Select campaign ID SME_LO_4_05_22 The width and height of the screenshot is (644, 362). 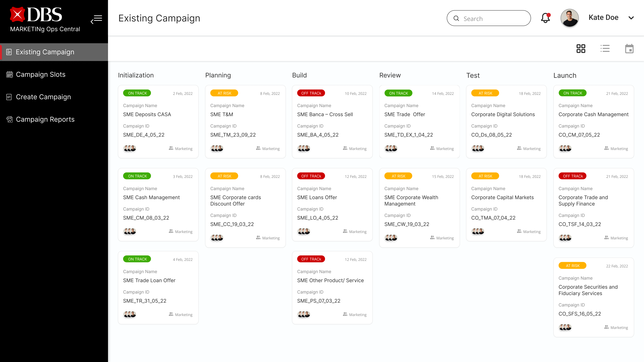point(318,218)
